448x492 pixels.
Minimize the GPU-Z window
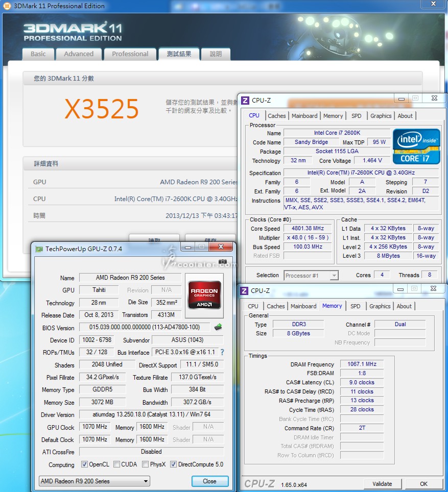click(x=188, y=247)
